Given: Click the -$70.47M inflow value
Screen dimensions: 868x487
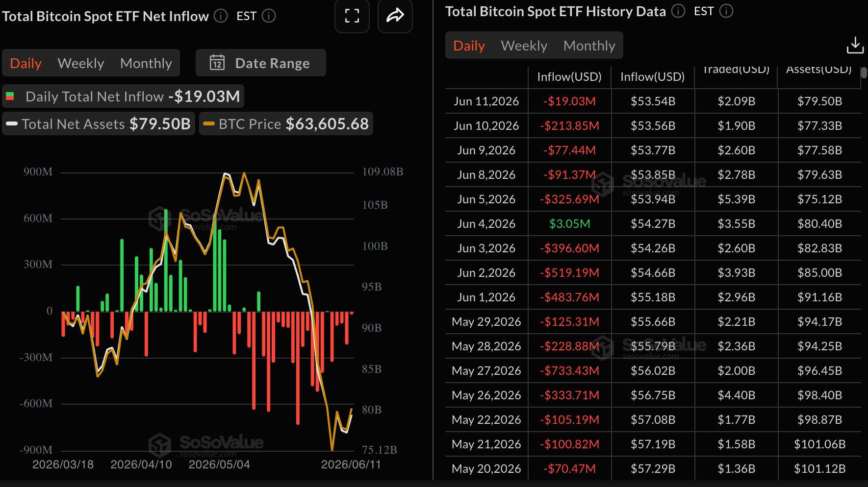Looking at the screenshot, I should click(x=570, y=469).
